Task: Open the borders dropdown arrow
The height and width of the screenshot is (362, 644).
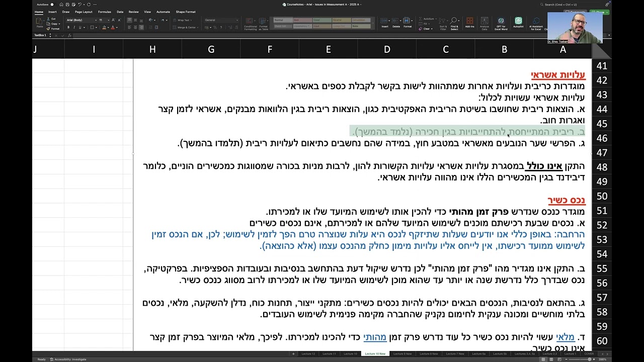Action: pyautogui.click(x=96, y=27)
